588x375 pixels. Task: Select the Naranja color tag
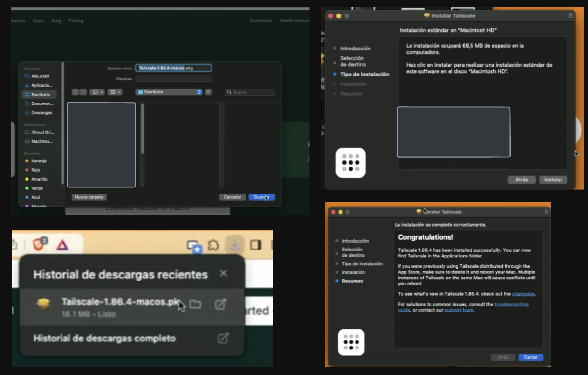38,161
